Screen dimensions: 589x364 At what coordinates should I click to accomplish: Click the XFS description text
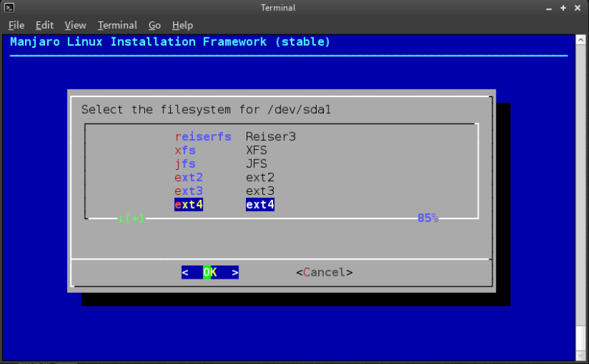tap(256, 150)
